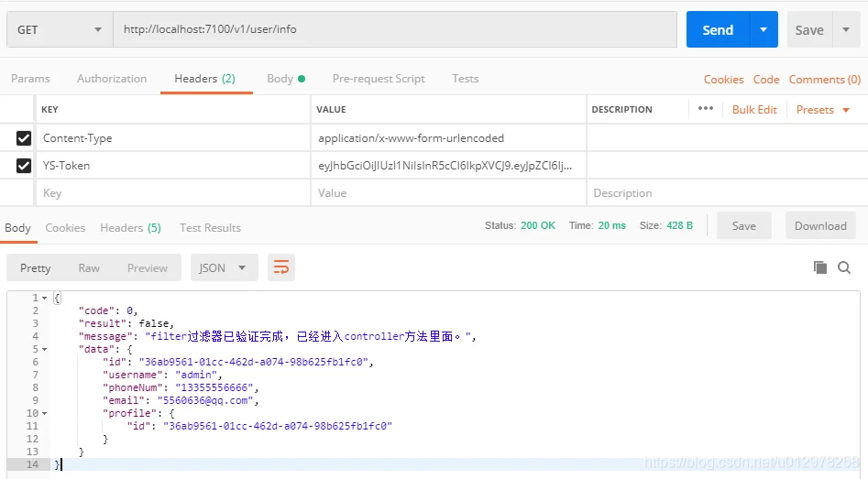Toggle the Content-Type header checkbox
Screen dimensions: 868x479
point(24,138)
